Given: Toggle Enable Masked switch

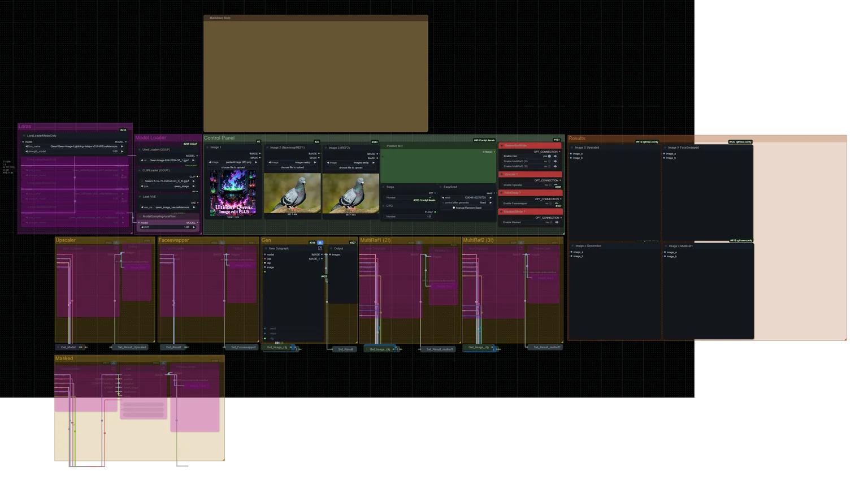Looking at the screenshot, I should tap(550, 222).
